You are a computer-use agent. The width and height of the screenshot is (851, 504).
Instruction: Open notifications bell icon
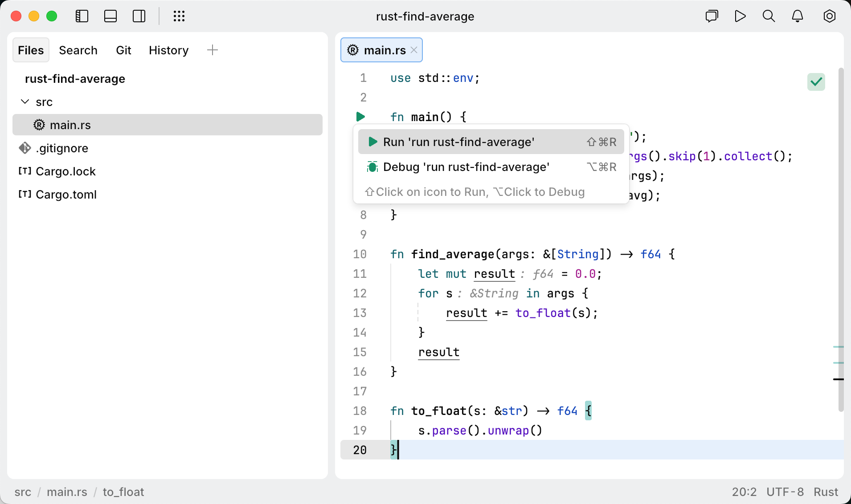pos(797,16)
